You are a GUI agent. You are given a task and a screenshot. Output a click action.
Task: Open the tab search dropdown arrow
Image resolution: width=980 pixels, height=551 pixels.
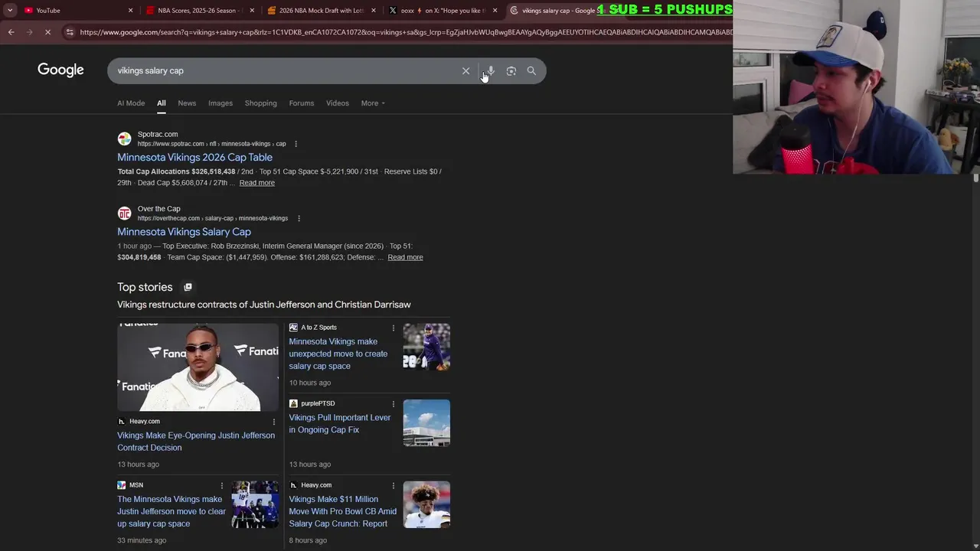pyautogui.click(x=10, y=10)
